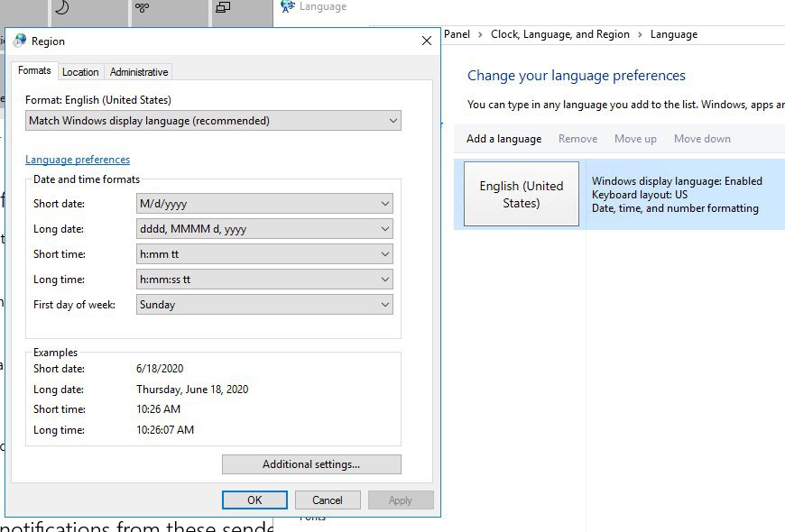Open the First day of week dropdown
785x532 pixels.
tap(264, 305)
